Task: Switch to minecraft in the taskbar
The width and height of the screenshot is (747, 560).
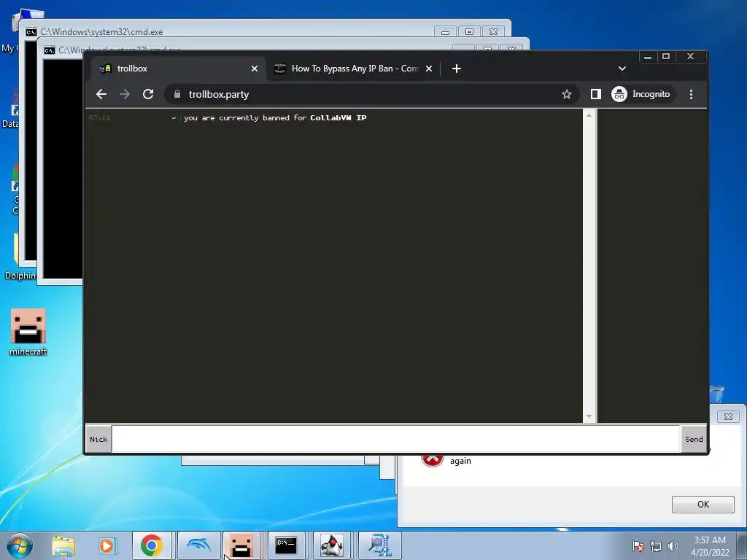Action: [x=241, y=545]
